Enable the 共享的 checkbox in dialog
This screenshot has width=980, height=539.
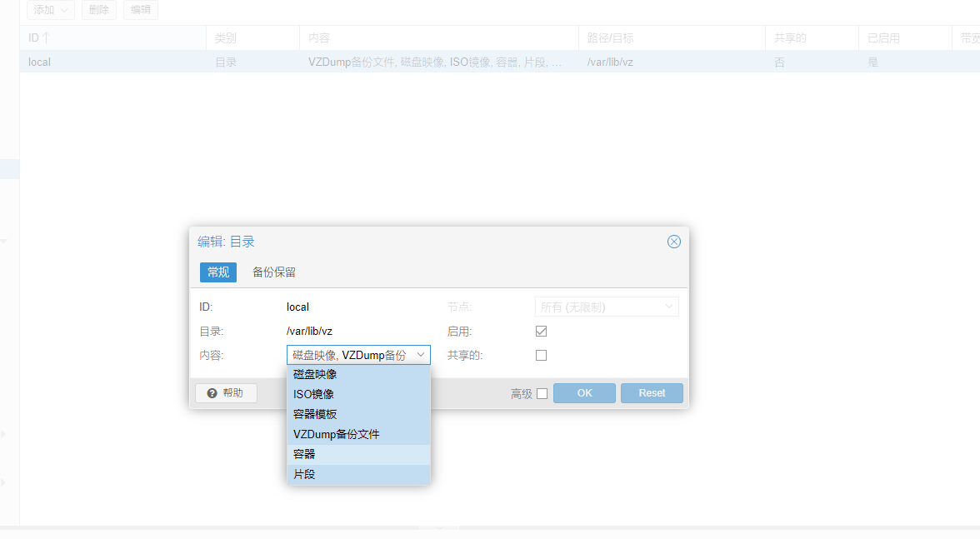pos(541,356)
